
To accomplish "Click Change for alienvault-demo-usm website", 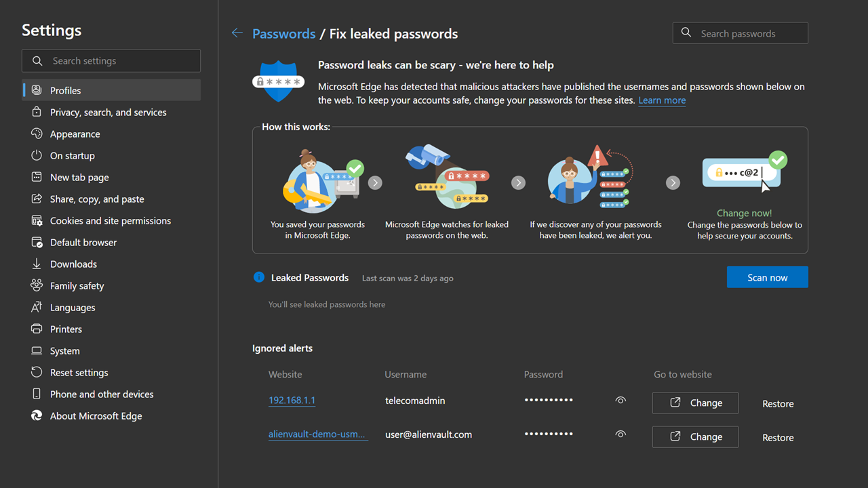I will (695, 437).
